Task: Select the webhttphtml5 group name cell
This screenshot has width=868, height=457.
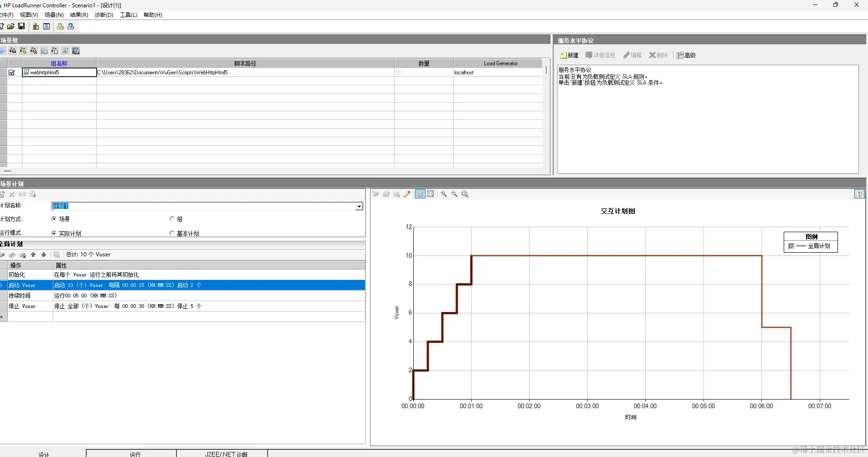Action: click(59, 73)
